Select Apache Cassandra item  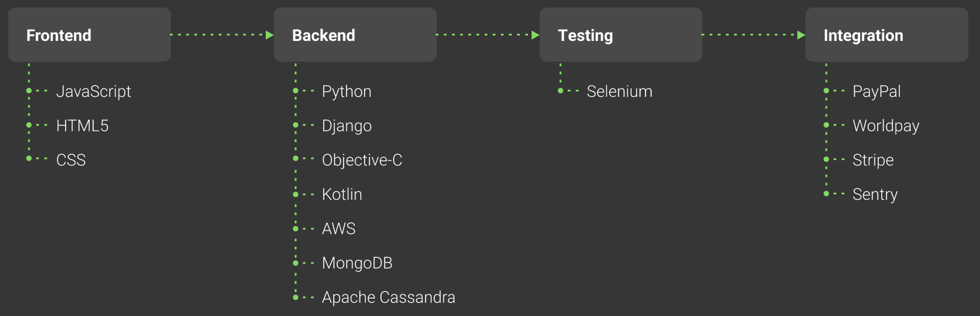pyautogui.click(x=388, y=297)
